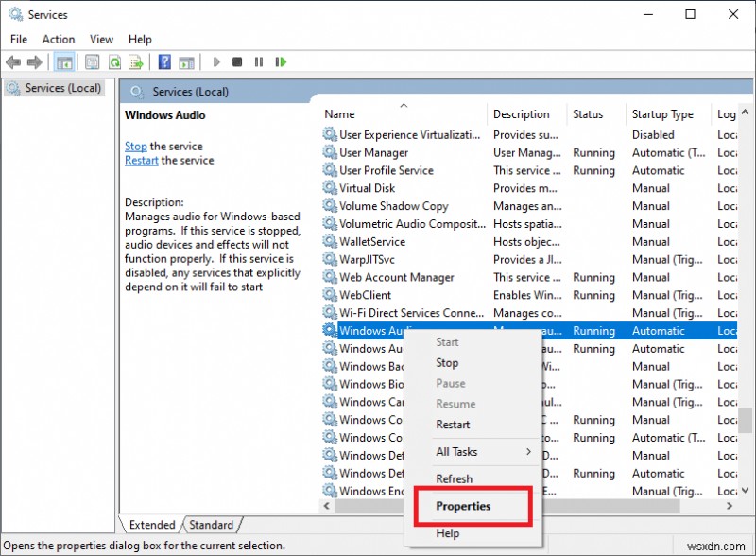
Task: Click gear icon of WebClient service
Action: (x=330, y=295)
